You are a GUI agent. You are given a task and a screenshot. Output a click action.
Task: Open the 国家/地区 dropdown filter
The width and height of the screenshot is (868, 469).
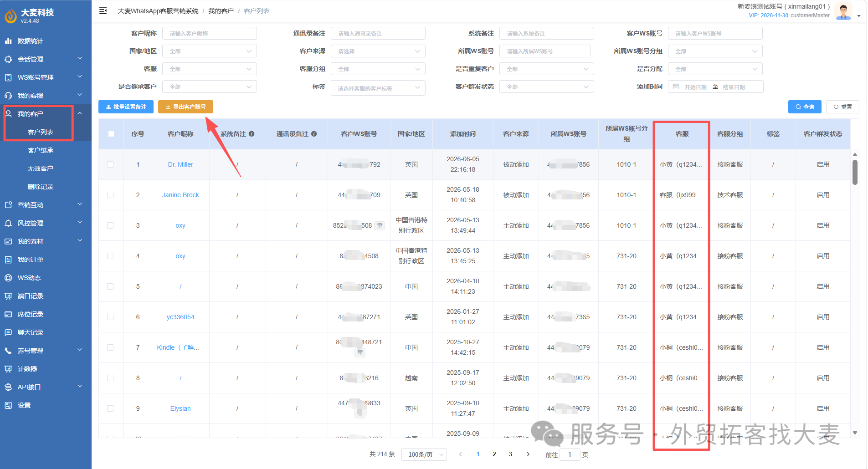click(x=210, y=51)
